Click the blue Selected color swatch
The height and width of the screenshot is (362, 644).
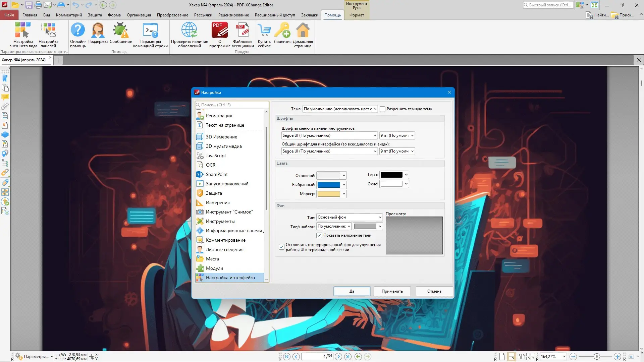tap(329, 185)
